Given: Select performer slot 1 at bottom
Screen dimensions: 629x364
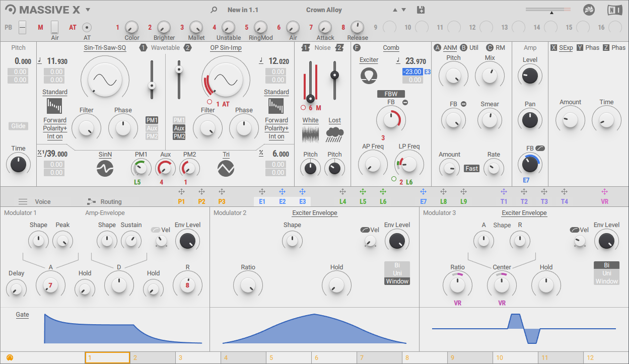Looking at the screenshot, I should point(107,358).
